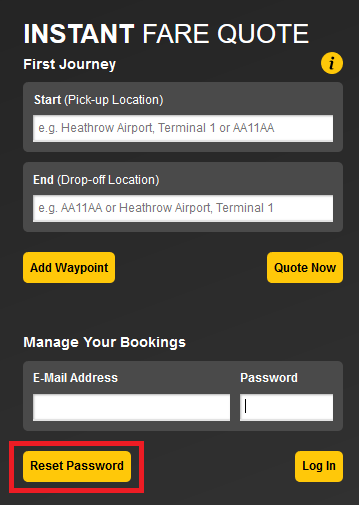This screenshot has width=360, height=505.
Task: Click the FARE QUOTE heading text
Action: (226, 34)
